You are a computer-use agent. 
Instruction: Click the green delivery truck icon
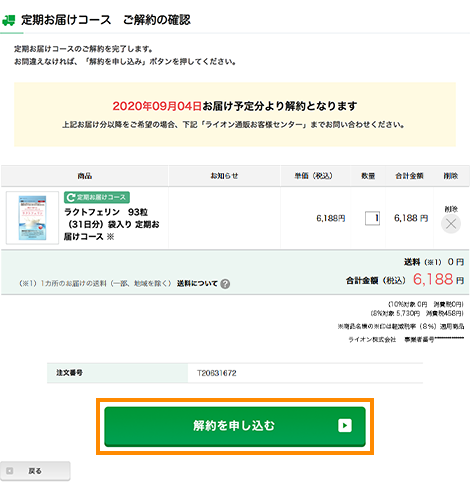[9, 20]
